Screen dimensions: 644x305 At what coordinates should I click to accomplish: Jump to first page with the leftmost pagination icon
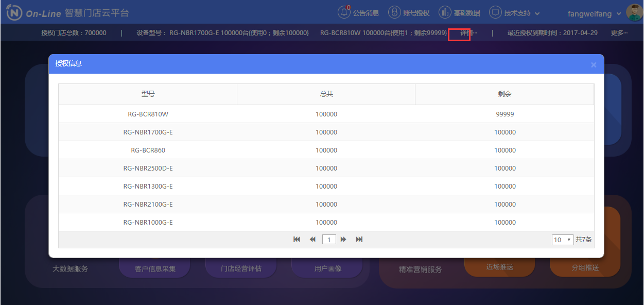tap(297, 239)
